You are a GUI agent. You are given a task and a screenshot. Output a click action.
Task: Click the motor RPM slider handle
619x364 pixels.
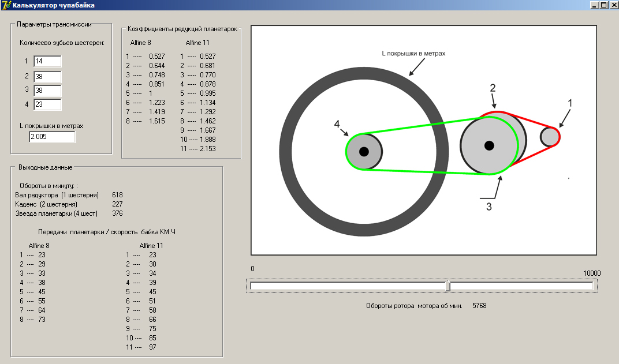point(448,286)
